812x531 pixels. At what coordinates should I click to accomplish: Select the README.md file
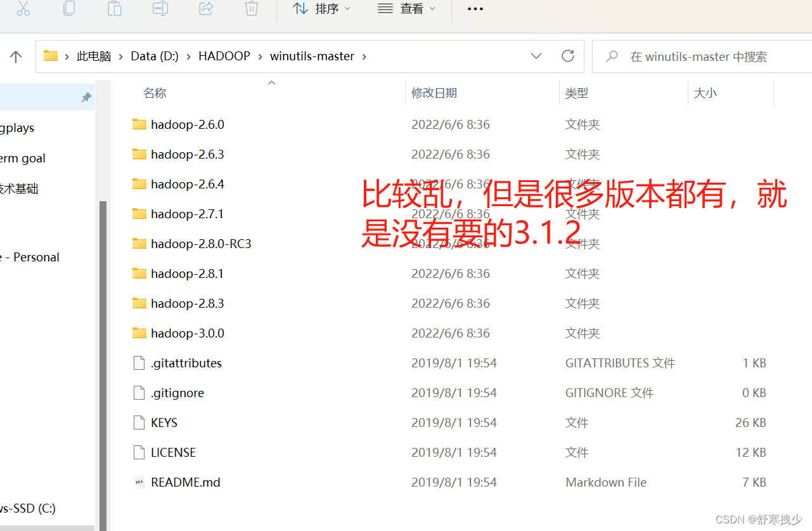[186, 482]
